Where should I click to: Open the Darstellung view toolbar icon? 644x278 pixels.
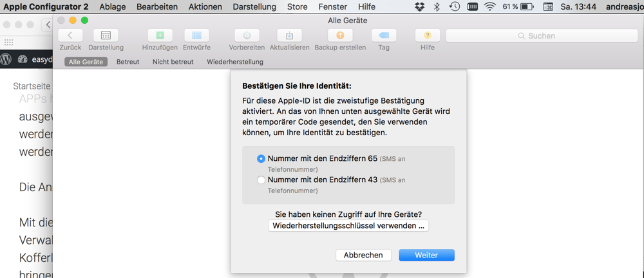106,35
